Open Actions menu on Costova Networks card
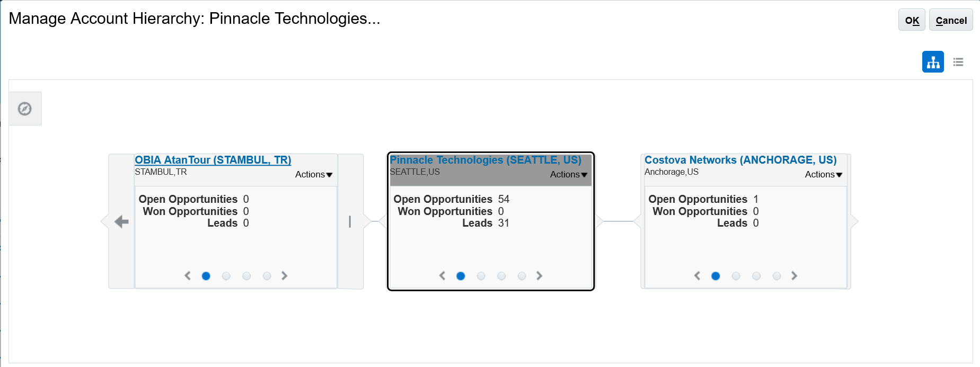Viewport: 980px width, 367px height. (x=824, y=175)
